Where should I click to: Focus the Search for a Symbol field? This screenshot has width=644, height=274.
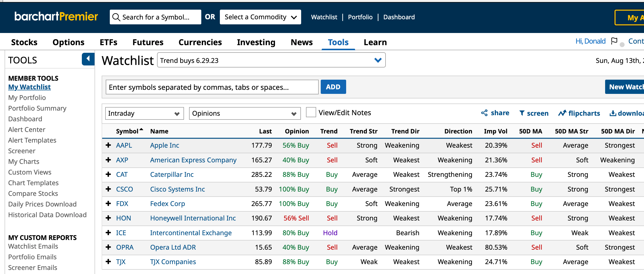coord(155,17)
